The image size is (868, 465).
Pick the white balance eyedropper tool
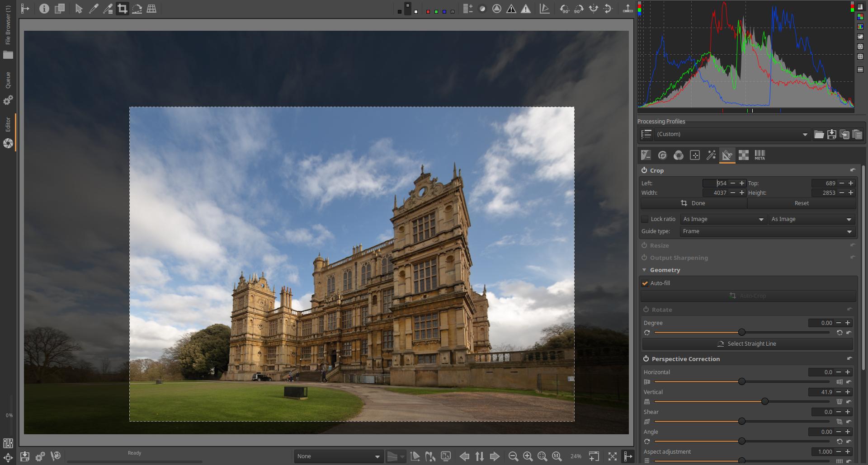coord(94,9)
